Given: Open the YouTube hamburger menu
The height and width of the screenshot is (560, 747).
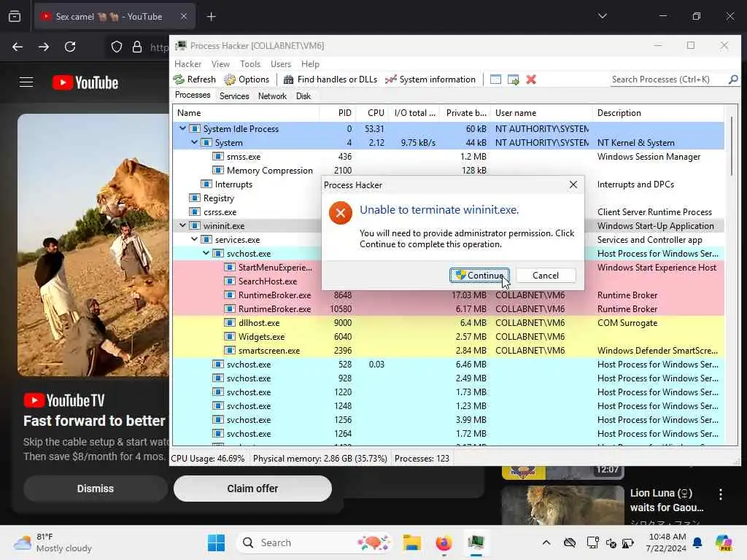Looking at the screenshot, I should 26,82.
